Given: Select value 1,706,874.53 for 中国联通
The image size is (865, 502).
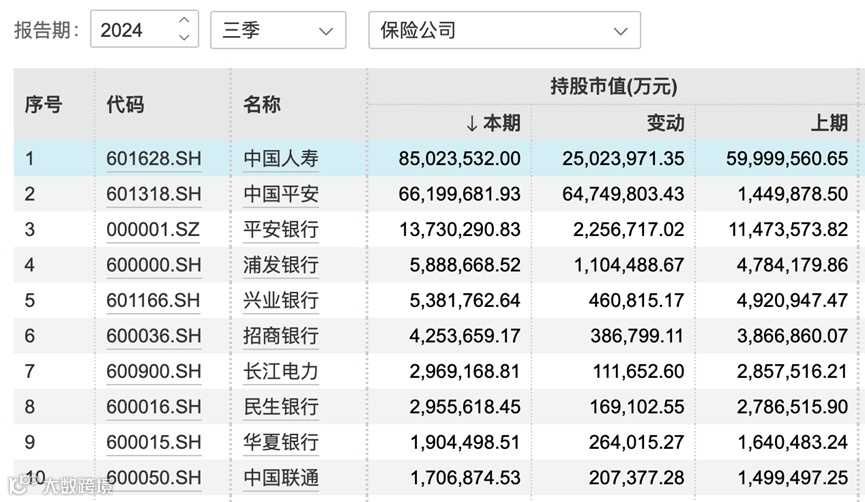Looking at the screenshot, I should click(x=465, y=478).
